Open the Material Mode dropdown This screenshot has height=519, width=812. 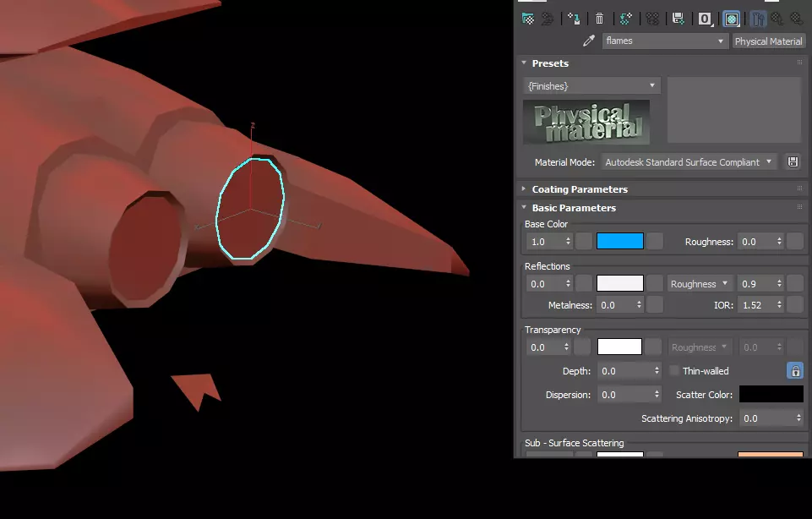click(689, 161)
